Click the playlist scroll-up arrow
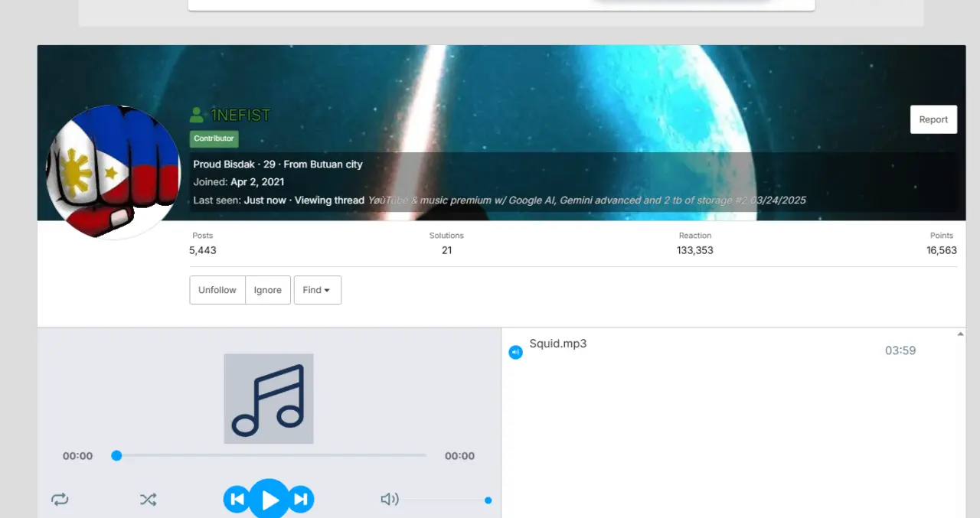This screenshot has width=980, height=518. (960, 334)
